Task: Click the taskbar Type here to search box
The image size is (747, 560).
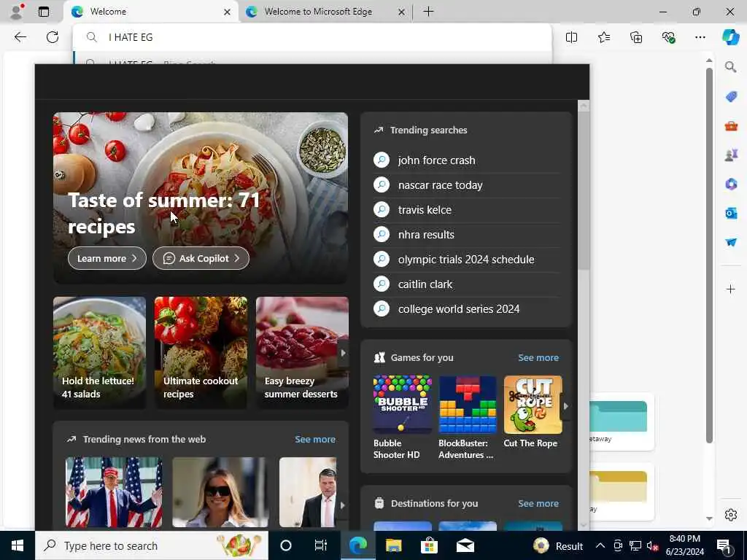Action: 152,545
